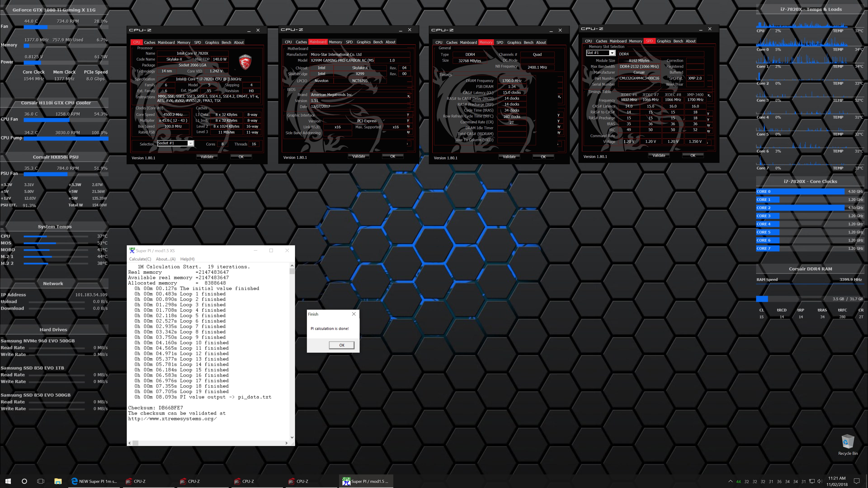868x488 pixels.
Task: Switch to Memory tab in SPD CPU-Z window
Action: 635,41
